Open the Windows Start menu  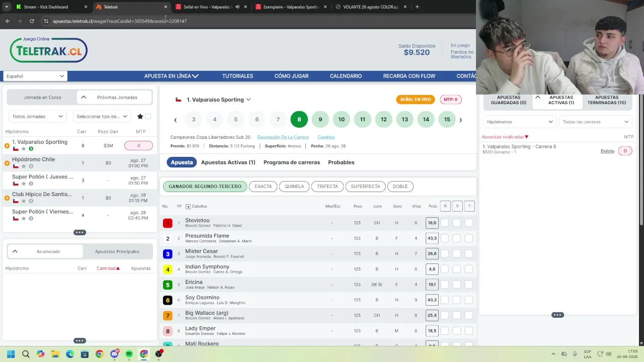click(11, 354)
